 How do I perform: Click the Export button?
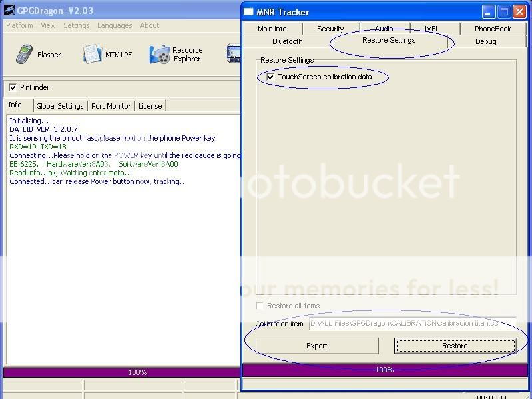317,346
